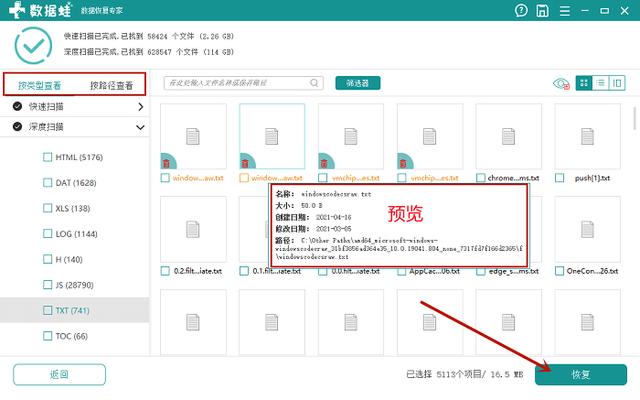
Task: Click the save scan result icon
Action: tap(542, 10)
